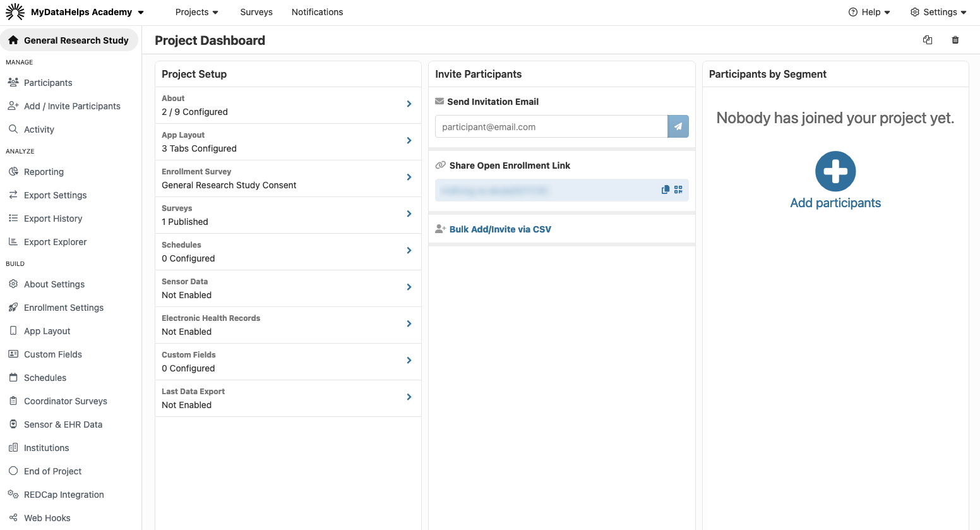The image size is (980, 530).
Task: Open Sensor & EHR Data page
Action: coord(63,425)
